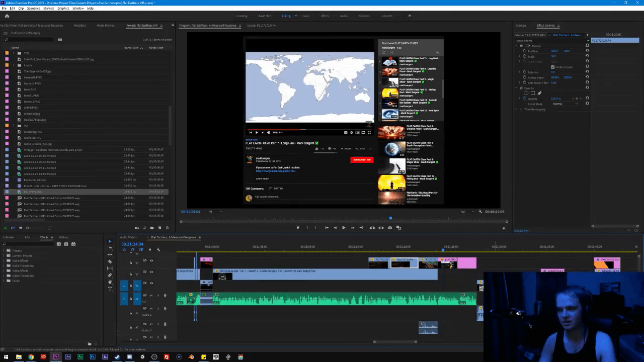Select the Slip tool
The height and width of the screenshot is (362, 644).
pos(110,268)
